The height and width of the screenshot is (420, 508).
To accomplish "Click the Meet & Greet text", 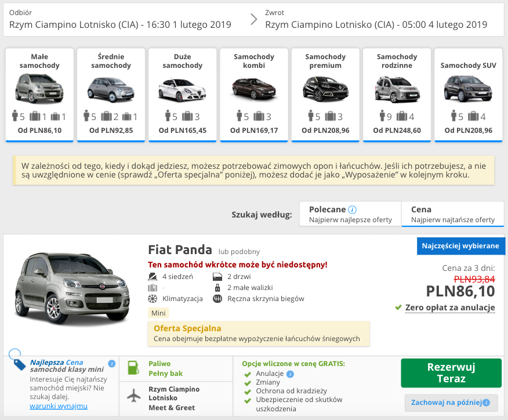I will point(172,408).
